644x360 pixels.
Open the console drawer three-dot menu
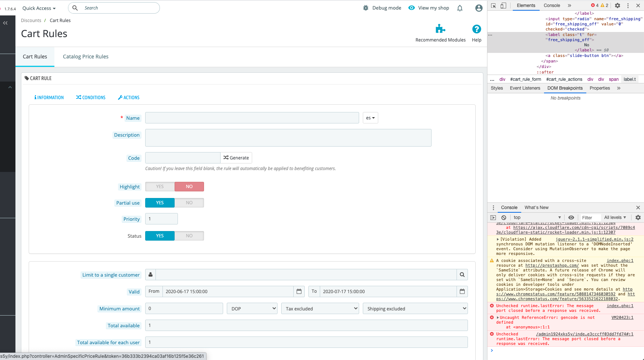point(493,208)
